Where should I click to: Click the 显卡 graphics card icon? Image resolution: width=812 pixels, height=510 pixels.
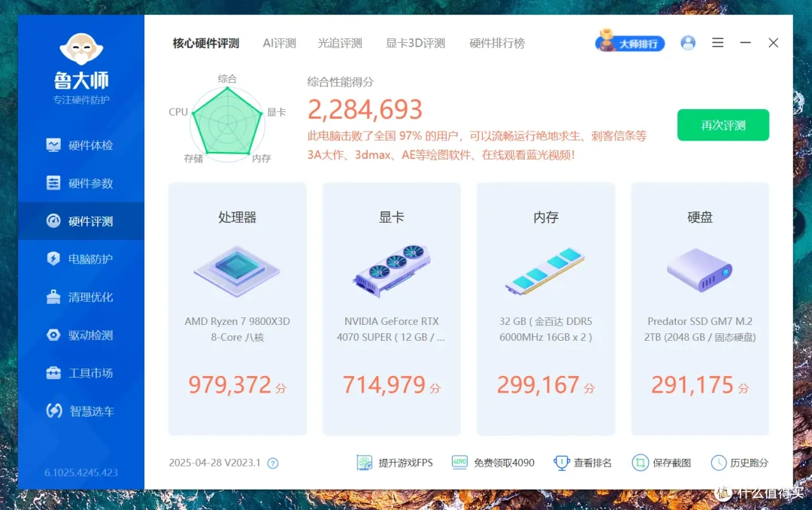tap(392, 271)
